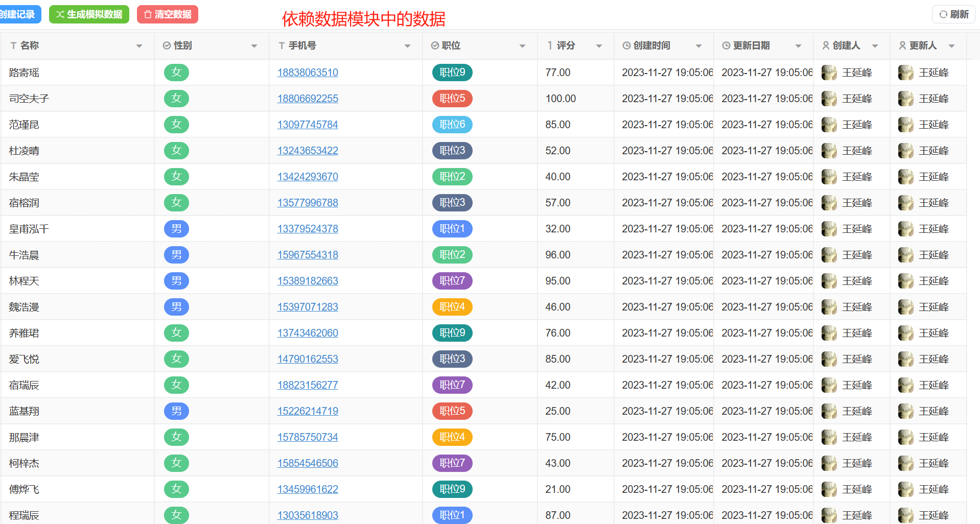Viewport: 980px width, 524px height.
Task: Click the trash icon on 清空数据 button
Action: point(148,14)
